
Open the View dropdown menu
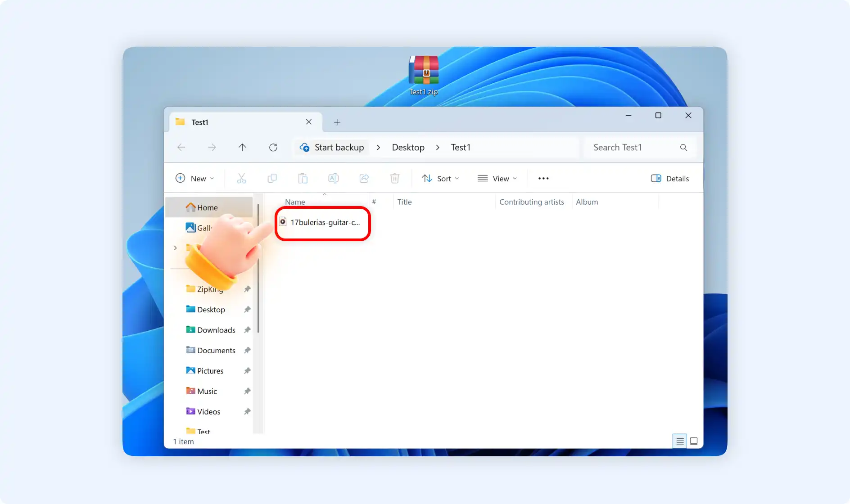click(497, 178)
